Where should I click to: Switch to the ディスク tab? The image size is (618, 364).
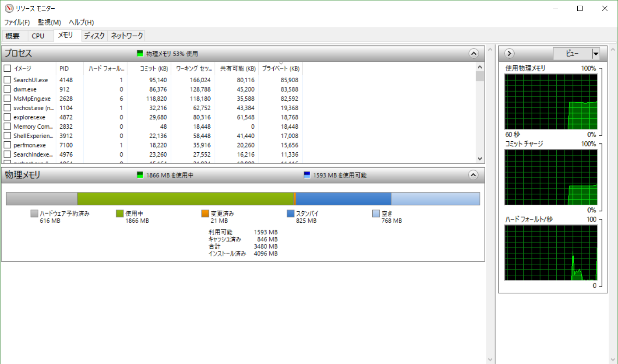pyautogui.click(x=95, y=36)
